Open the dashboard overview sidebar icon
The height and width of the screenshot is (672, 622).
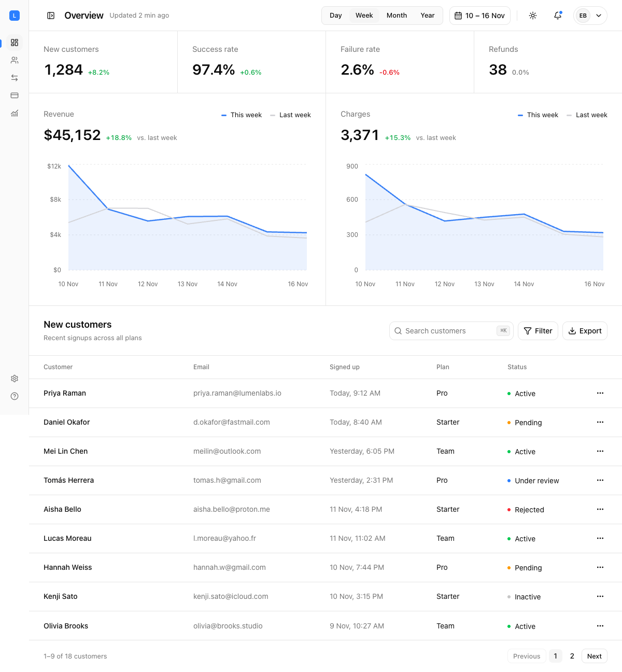15,43
